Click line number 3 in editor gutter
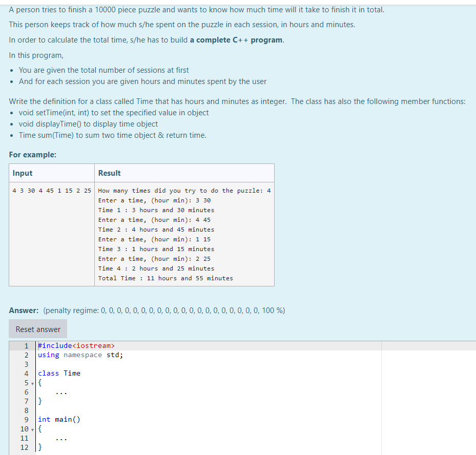This screenshot has width=476, height=455. [27, 364]
